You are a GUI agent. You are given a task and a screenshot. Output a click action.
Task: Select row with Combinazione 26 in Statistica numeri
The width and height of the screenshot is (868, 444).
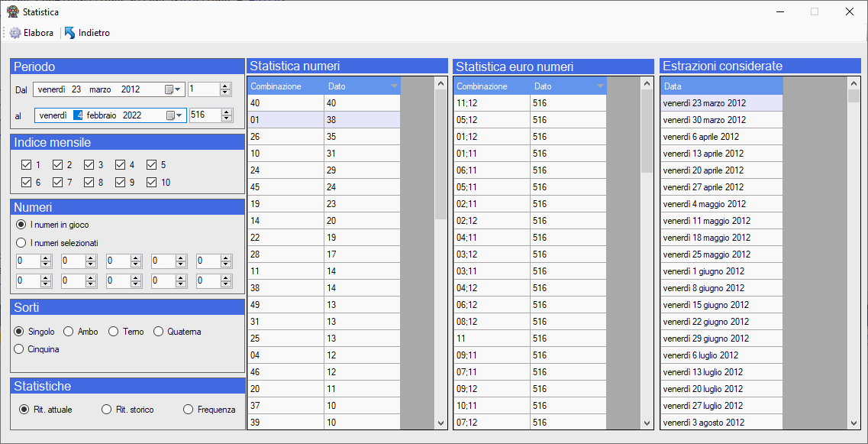[x=324, y=136]
